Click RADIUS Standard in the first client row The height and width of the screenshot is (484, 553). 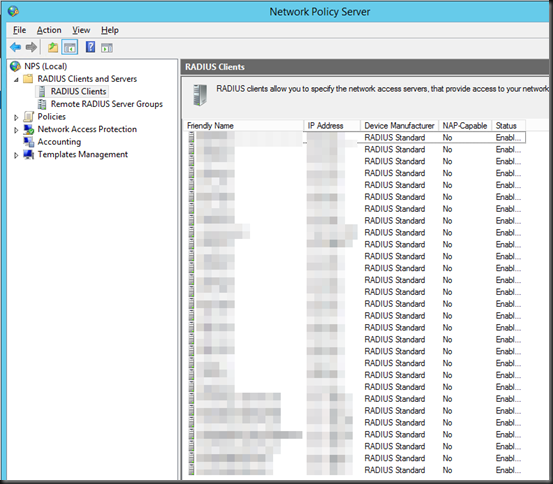tap(395, 138)
